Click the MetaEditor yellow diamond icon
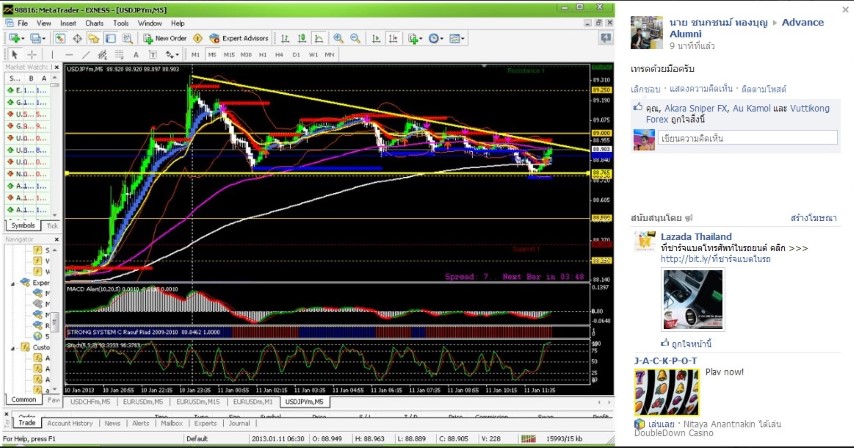The image size is (854, 448). click(x=198, y=39)
